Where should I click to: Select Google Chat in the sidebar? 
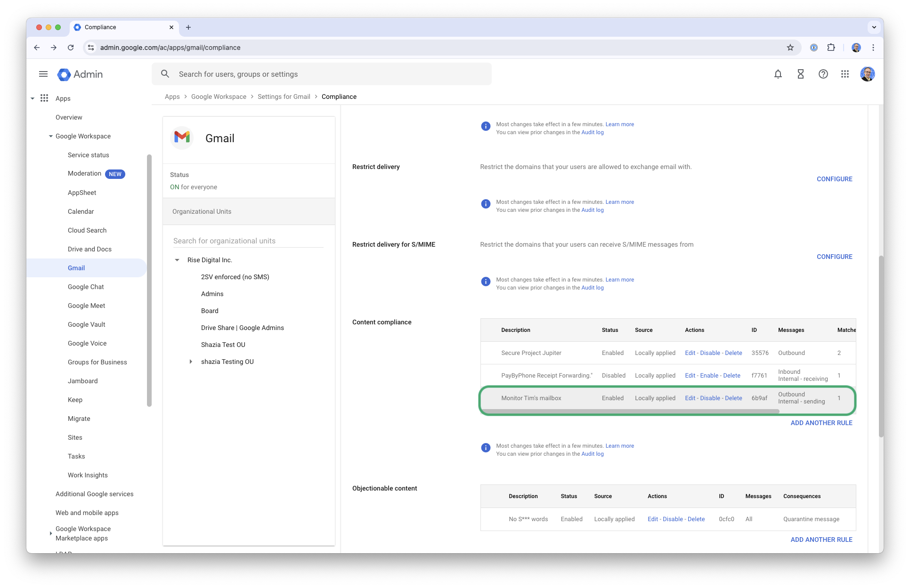tap(86, 287)
